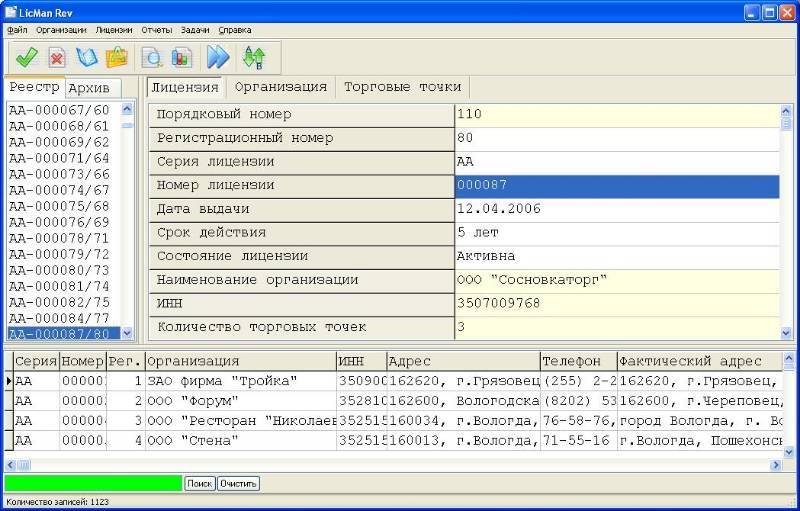Viewport: 800px width, 511px height.
Task: Click the green checkmark toolbar icon
Action: tap(27, 57)
